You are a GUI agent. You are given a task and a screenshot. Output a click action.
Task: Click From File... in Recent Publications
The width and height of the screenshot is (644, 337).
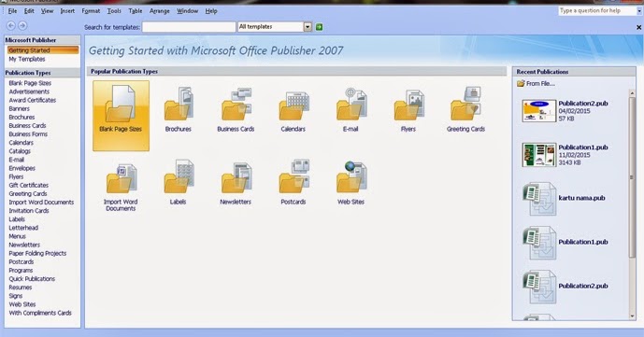(536, 84)
